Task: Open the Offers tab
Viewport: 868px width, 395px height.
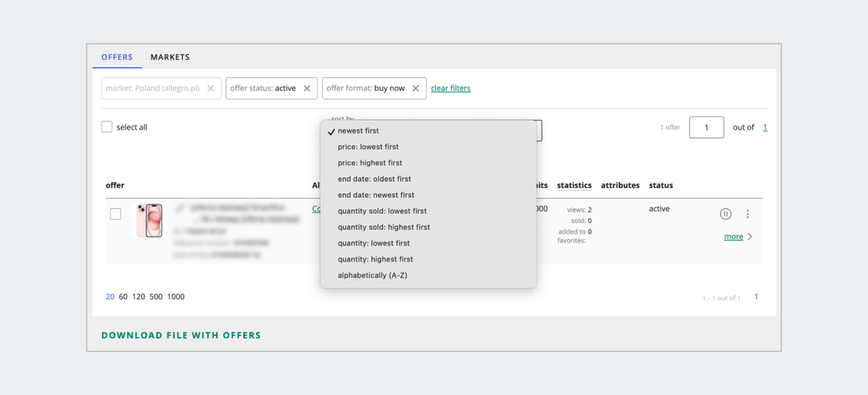Action: (117, 57)
